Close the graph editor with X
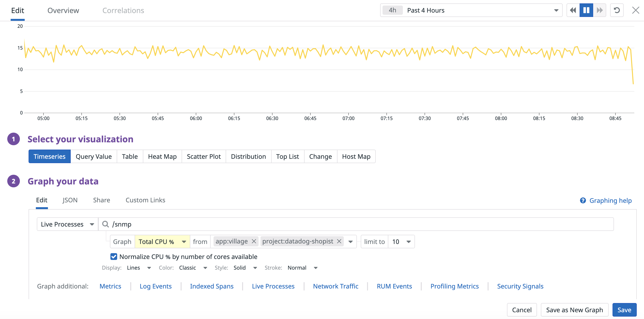 [x=636, y=10]
